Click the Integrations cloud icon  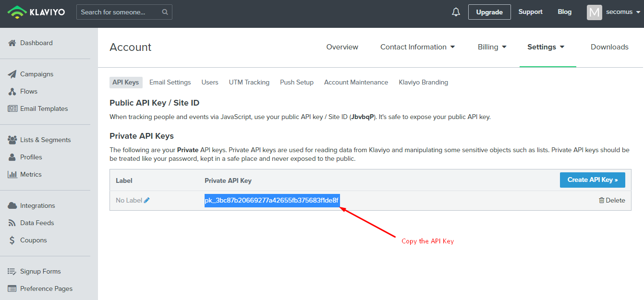pos(12,205)
